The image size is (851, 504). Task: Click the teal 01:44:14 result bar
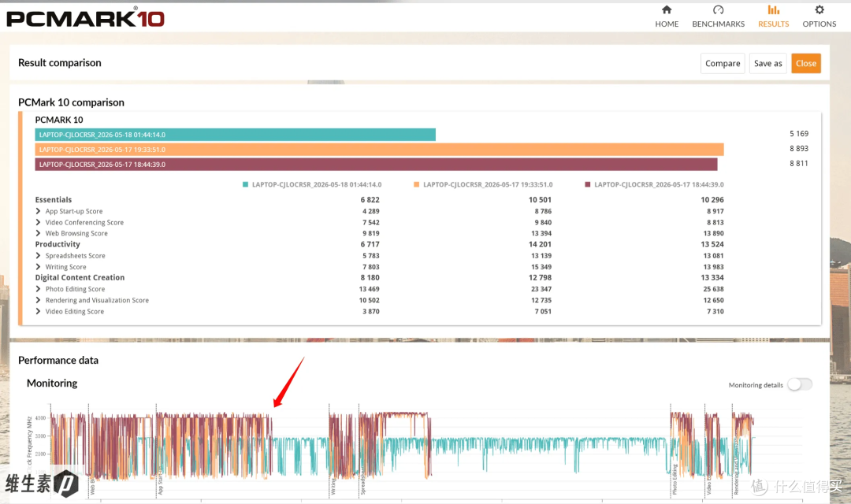235,135
